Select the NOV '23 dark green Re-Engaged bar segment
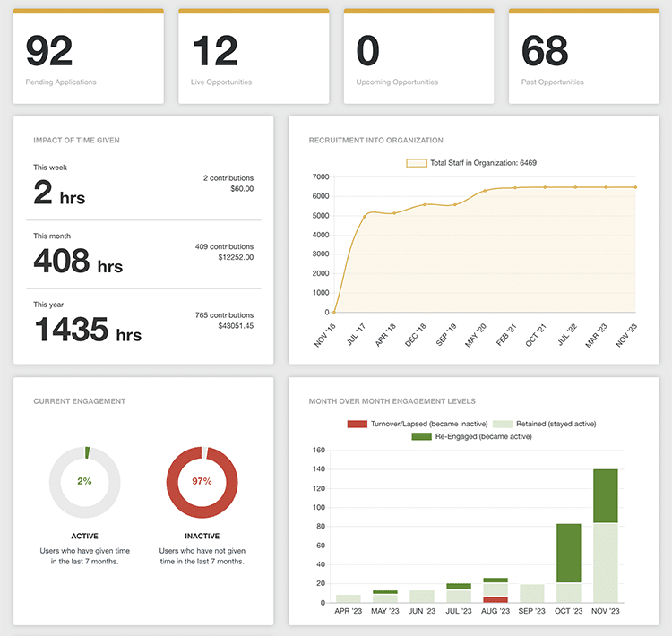This screenshot has height=636, width=672. [606, 495]
